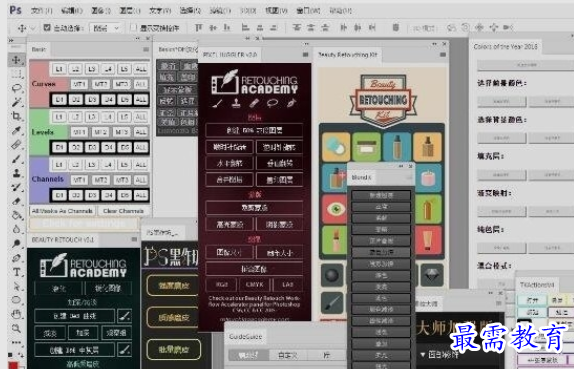Screen dimensions: 574x369
Task: Open the Beauty Retouching Kit panel menu
Action: point(443,55)
